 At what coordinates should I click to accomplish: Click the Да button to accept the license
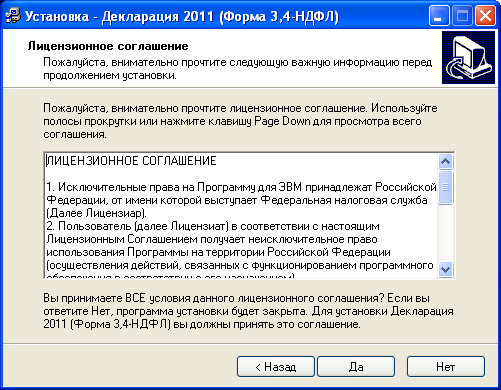(x=356, y=367)
